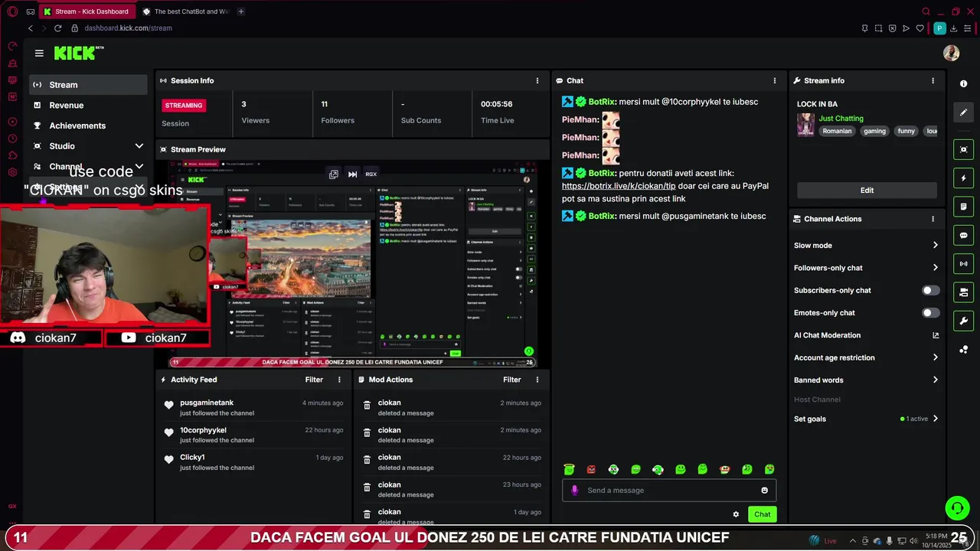Click the pencil edit icon in right toolbar
This screenshot has width=980, height=551.
pyautogui.click(x=963, y=112)
